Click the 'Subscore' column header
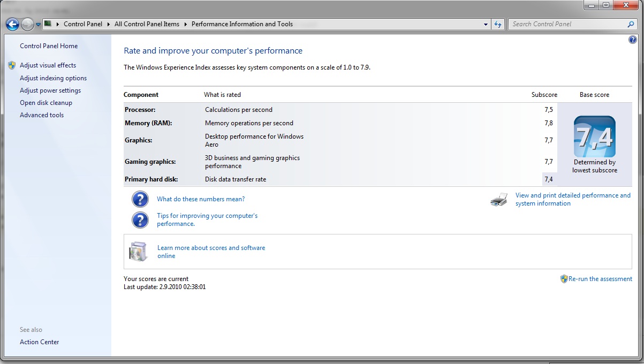This screenshot has width=644, height=364. pyautogui.click(x=544, y=95)
